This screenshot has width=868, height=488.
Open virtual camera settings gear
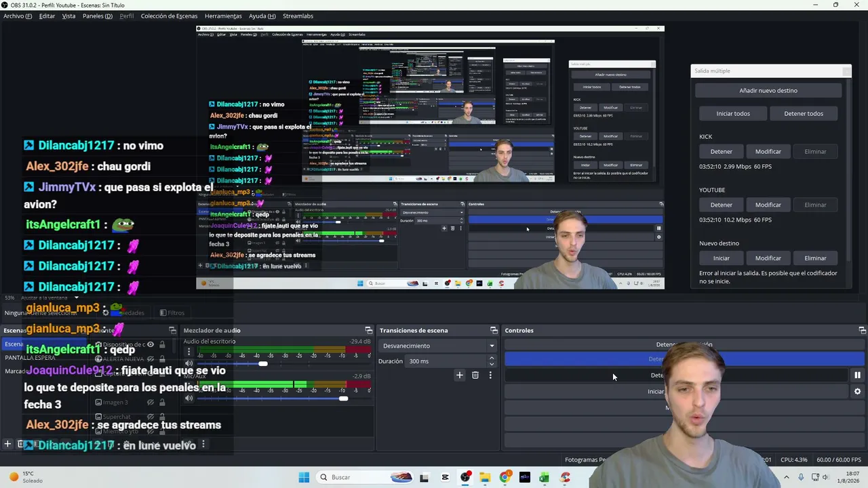[857, 392]
